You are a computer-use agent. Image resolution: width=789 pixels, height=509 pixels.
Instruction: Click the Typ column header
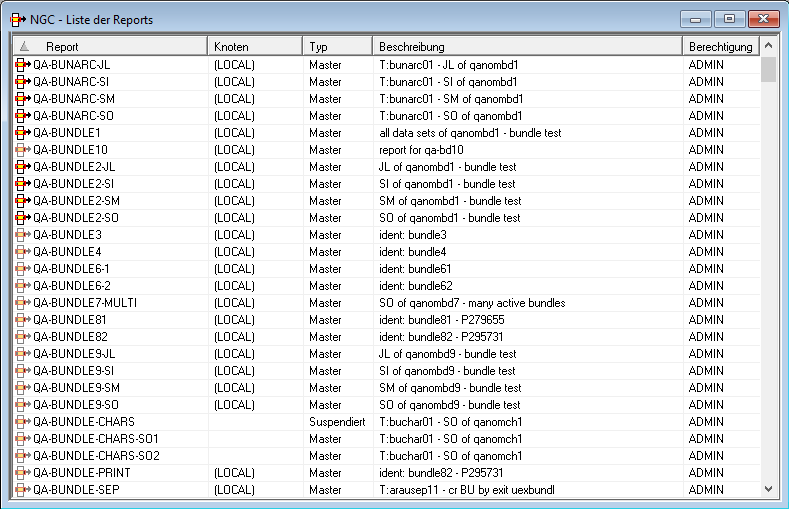(x=338, y=46)
